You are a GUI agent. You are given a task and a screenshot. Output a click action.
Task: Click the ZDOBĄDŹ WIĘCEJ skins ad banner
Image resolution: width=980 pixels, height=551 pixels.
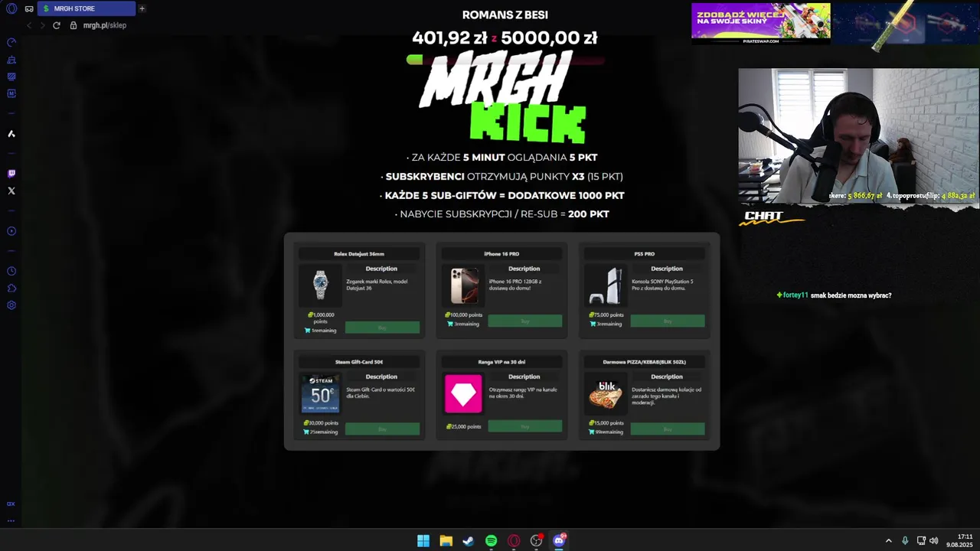760,23
